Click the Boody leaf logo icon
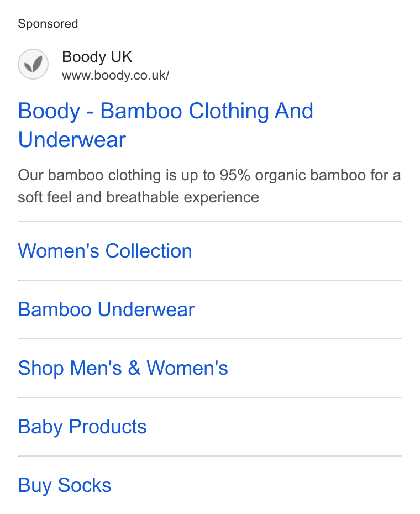 pyautogui.click(x=33, y=64)
